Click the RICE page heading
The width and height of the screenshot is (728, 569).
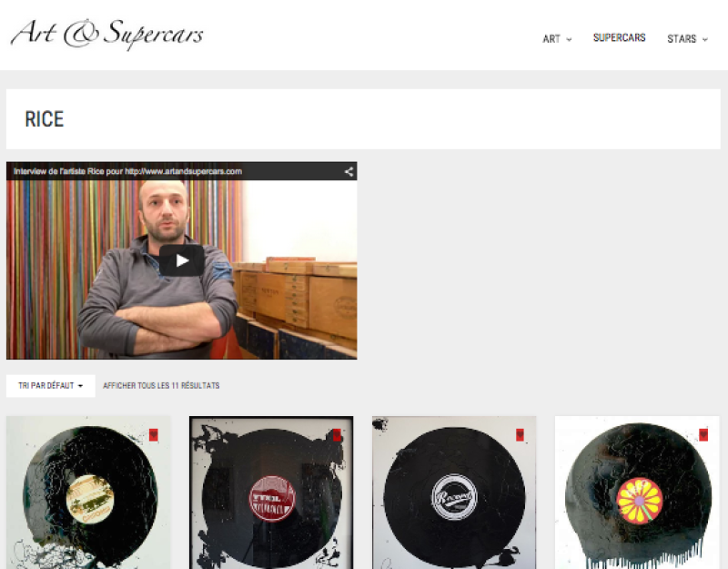point(44,119)
